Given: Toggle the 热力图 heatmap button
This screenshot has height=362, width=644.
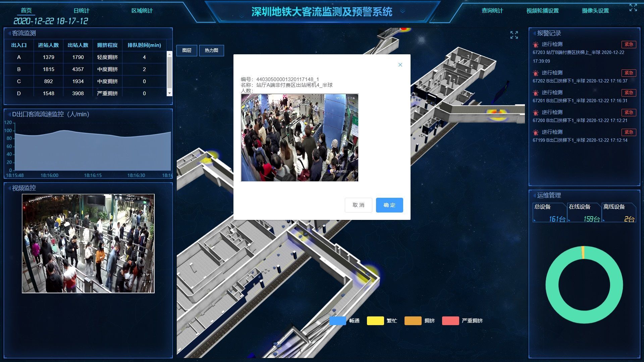Looking at the screenshot, I should [211, 51].
